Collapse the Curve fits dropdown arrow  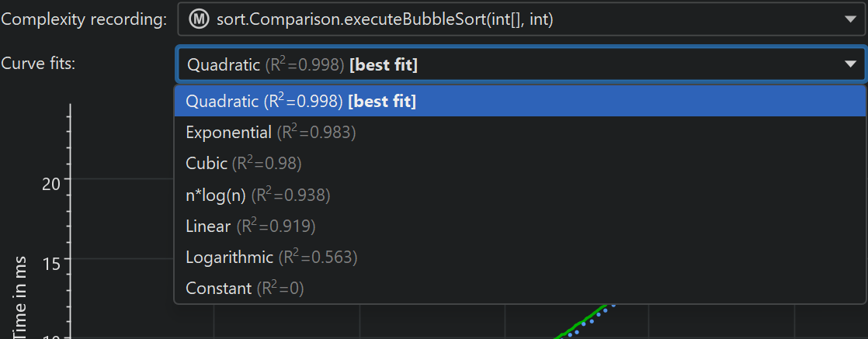[850, 65]
